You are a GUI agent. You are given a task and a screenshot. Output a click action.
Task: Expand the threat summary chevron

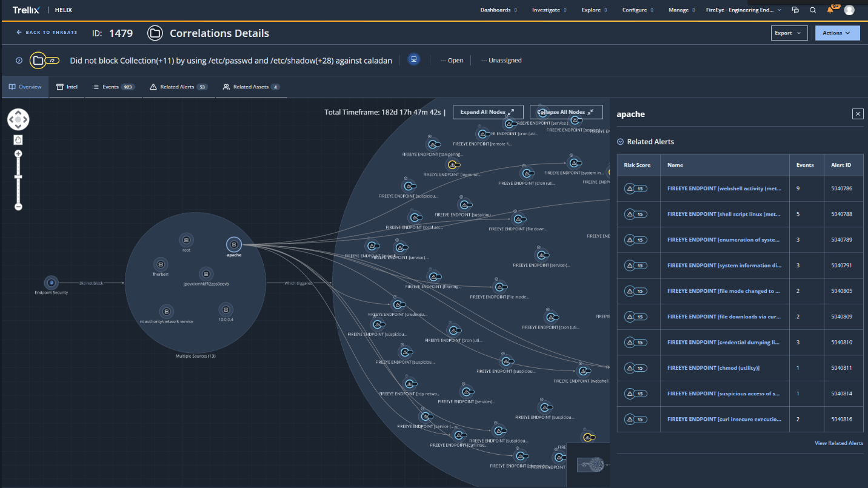coord(19,61)
